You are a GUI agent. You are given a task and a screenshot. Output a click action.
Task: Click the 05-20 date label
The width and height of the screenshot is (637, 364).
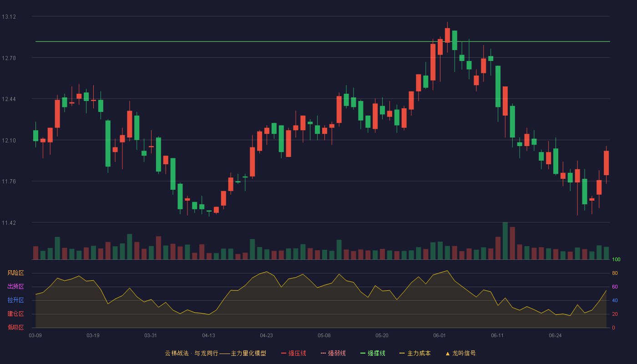(382, 335)
